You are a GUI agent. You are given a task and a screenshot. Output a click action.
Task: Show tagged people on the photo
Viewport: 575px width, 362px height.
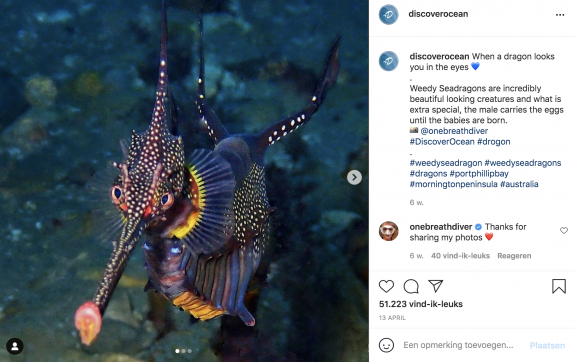[x=15, y=346]
